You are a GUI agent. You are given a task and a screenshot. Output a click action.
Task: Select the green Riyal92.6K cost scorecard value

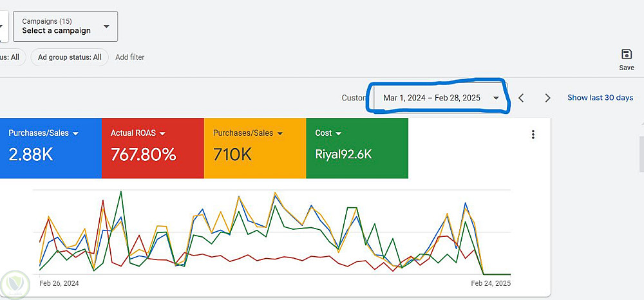[343, 155]
